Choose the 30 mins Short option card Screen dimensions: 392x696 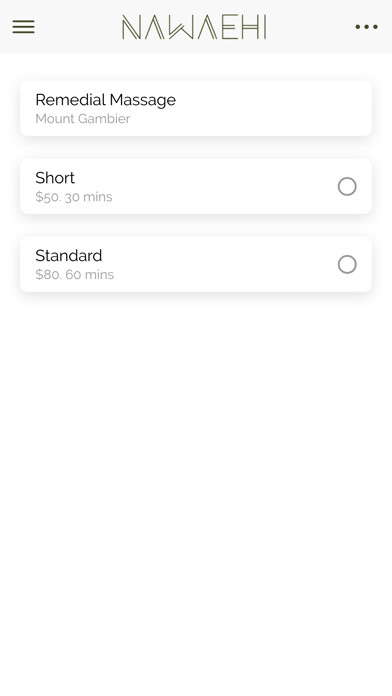coord(196,186)
